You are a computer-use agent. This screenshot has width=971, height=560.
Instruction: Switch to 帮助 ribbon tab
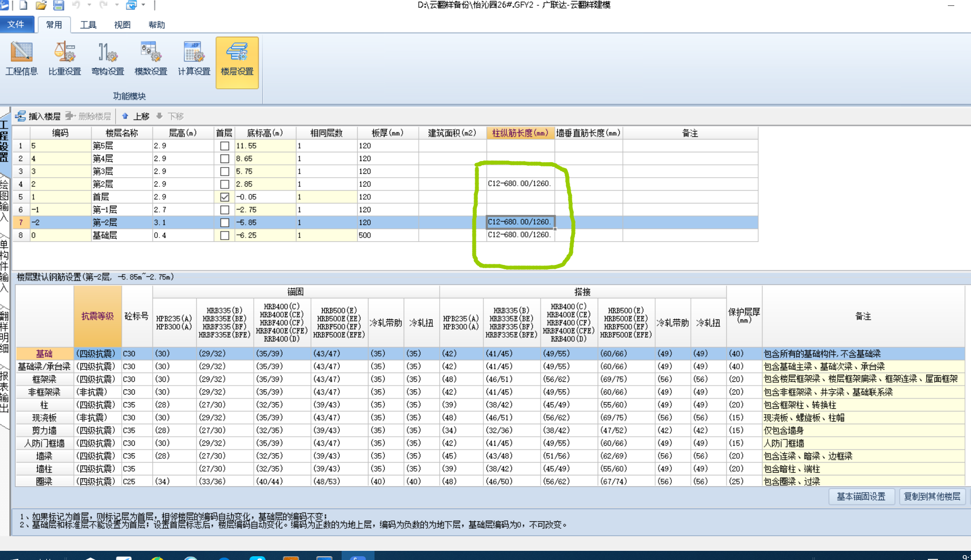[157, 25]
